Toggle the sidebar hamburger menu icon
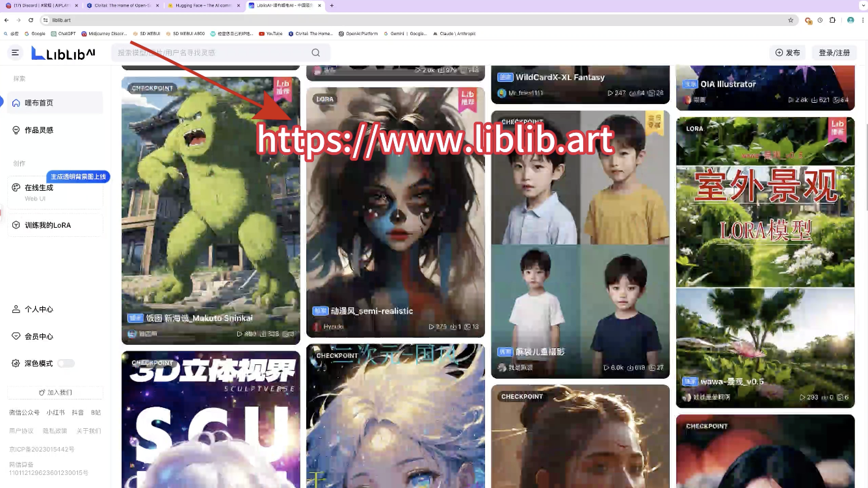Viewport: 868px width, 488px height. 16,53
